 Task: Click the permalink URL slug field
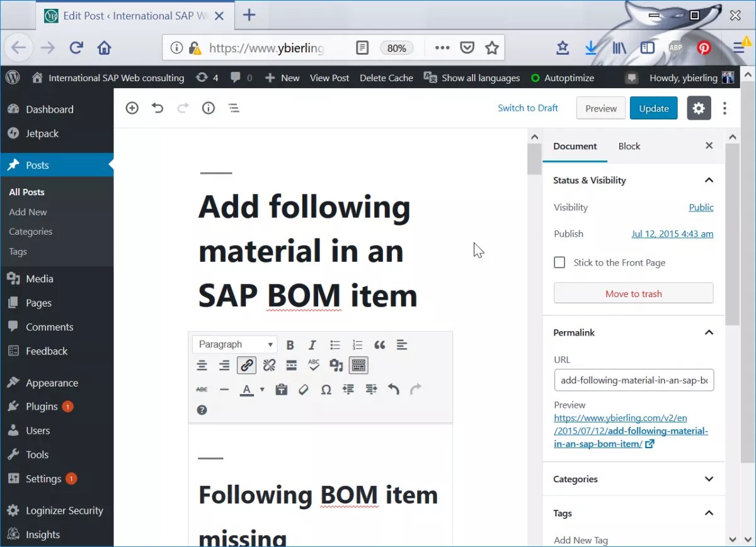634,380
